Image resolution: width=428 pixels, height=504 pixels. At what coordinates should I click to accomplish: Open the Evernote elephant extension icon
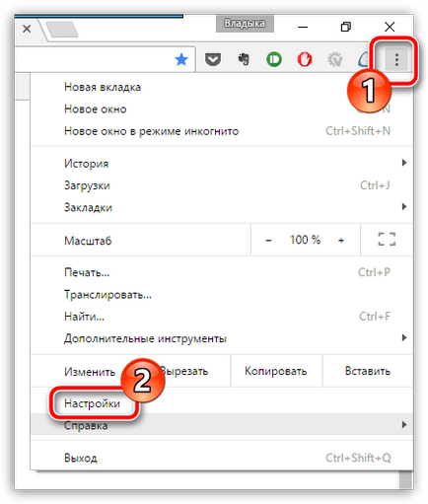pyautogui.click(x=244, y=59)
